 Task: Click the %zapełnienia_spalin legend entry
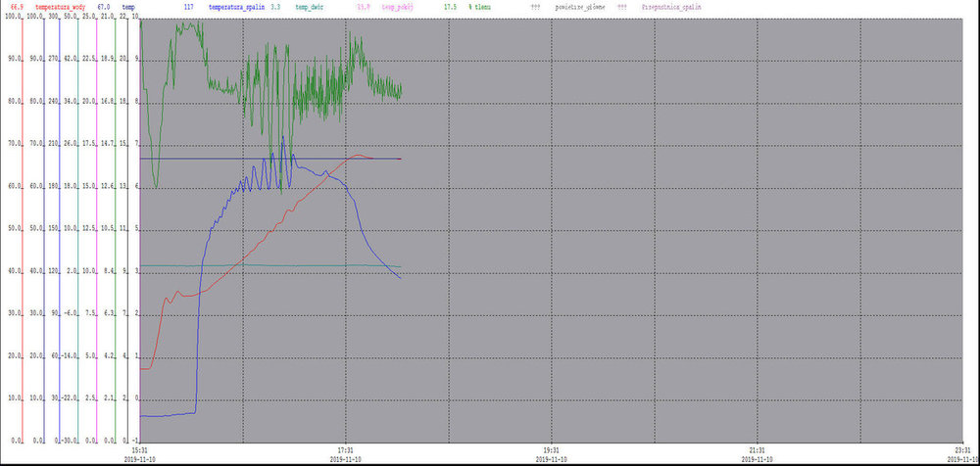pos(671,7)
